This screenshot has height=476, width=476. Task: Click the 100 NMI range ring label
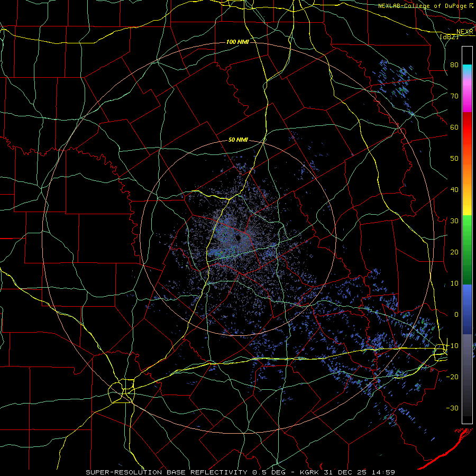coord(237,42)
